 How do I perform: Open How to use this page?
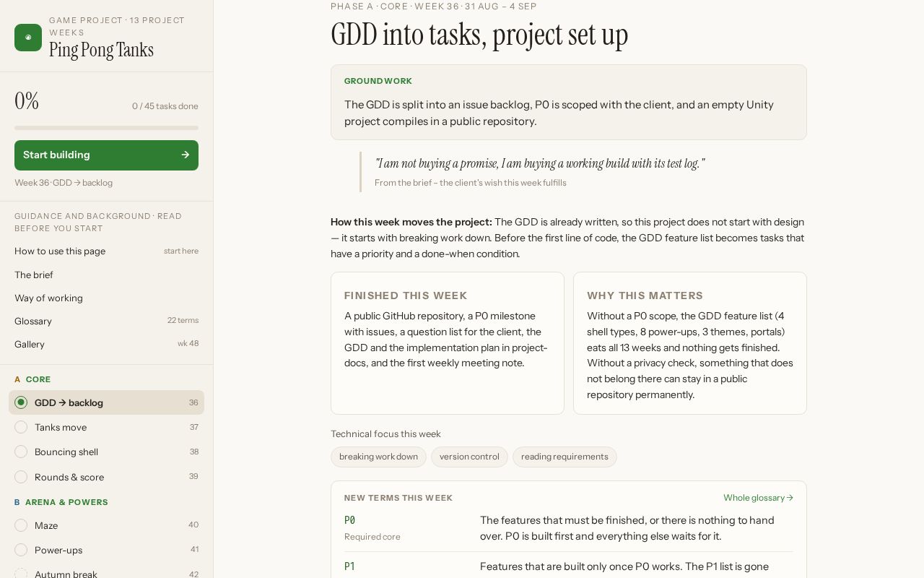click(x=106, y=251)
